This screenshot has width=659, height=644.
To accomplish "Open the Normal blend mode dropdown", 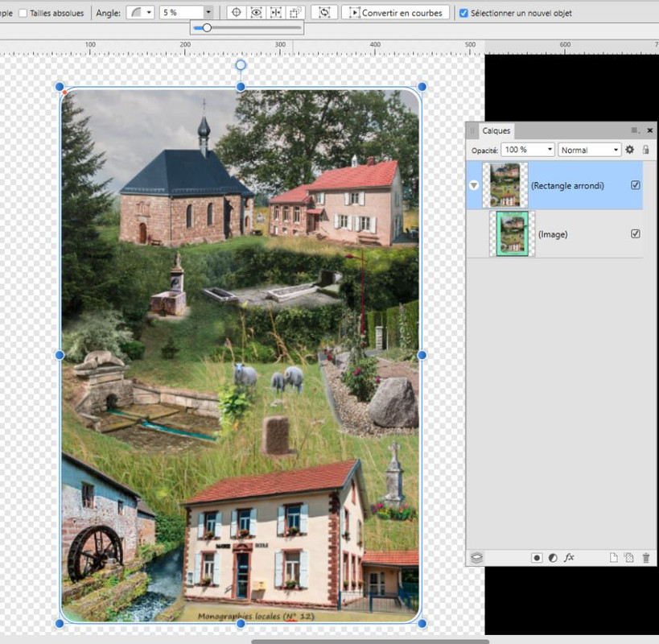I will point(589,150).
